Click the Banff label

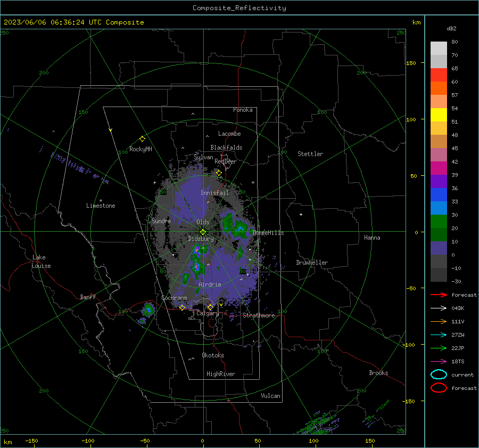[88, 297]
